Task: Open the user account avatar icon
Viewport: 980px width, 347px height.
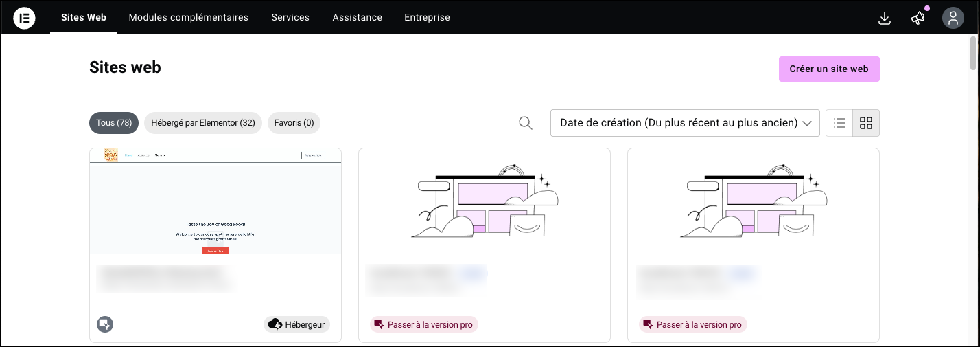Action: 953,19
